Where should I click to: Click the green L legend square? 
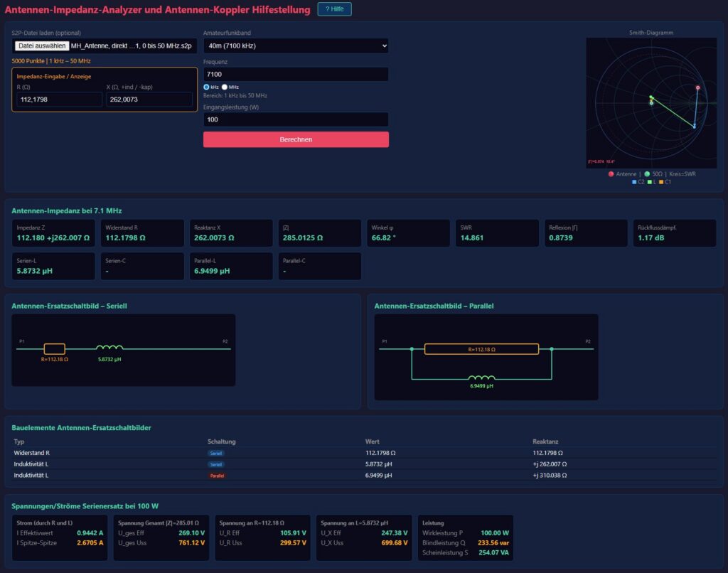[x=650, y=181]
